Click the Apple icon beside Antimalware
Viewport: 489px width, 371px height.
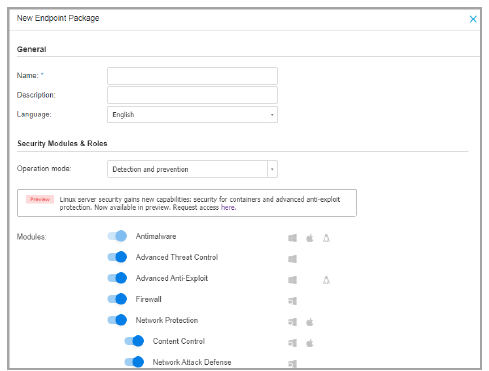point(310,238)
